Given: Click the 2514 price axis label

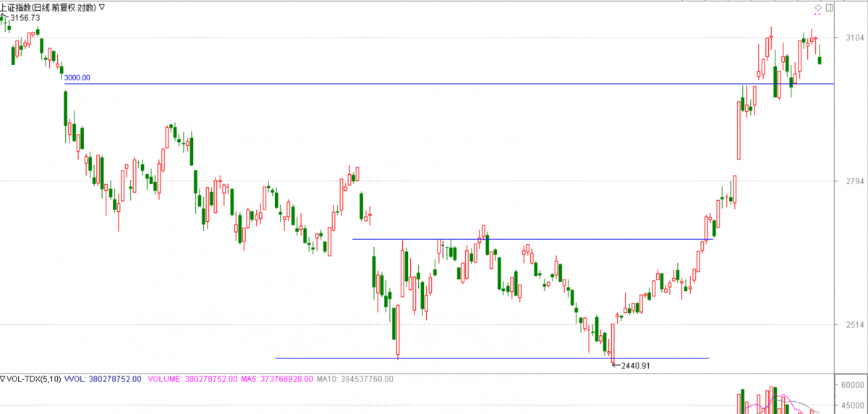Looking at the screenshot, I should (x=855, y=325).
